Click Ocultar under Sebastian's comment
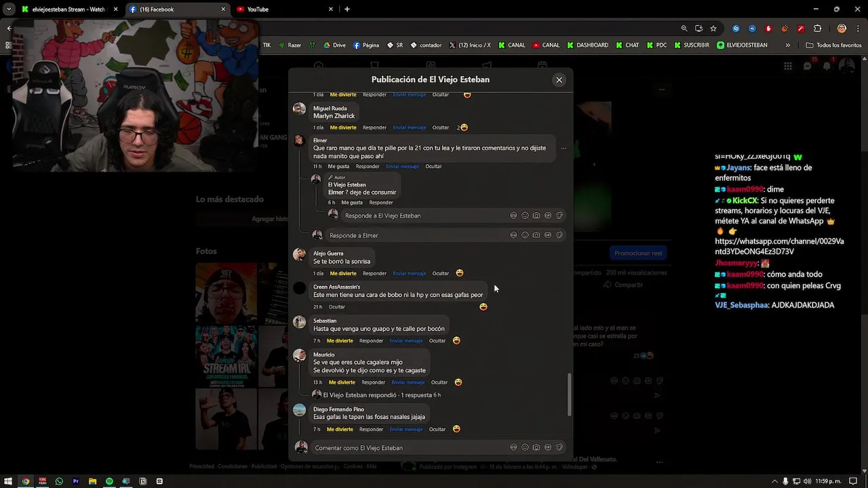 [437, 341]
